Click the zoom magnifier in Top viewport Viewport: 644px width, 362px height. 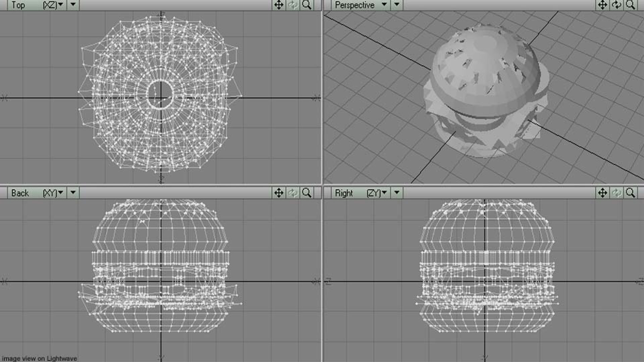pos(307,5)
